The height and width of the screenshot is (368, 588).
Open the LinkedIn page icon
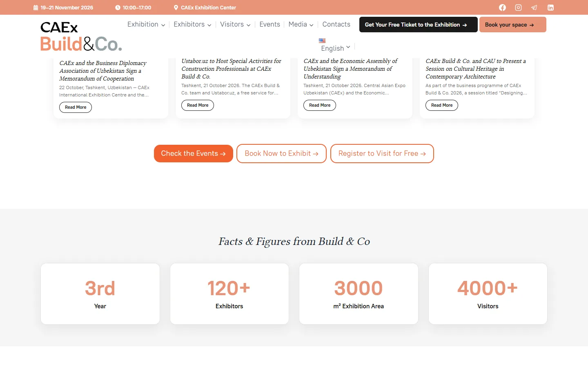pos(550,7)
